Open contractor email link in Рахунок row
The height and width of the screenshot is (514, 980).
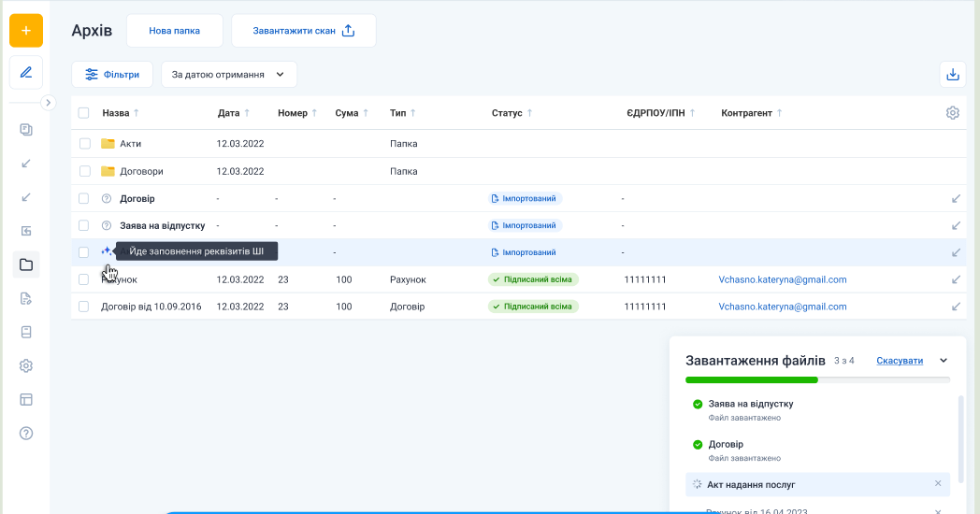click(783, 279)
